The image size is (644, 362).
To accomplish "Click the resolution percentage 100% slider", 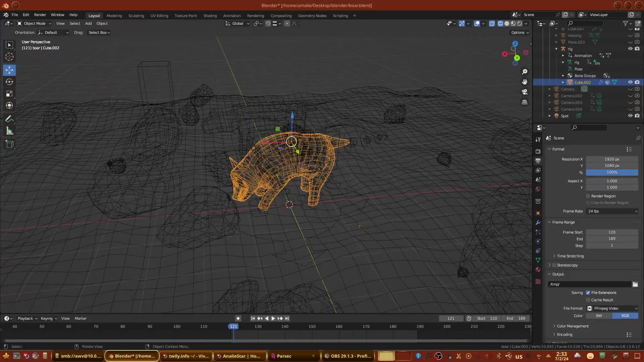I will coord(612,172).
